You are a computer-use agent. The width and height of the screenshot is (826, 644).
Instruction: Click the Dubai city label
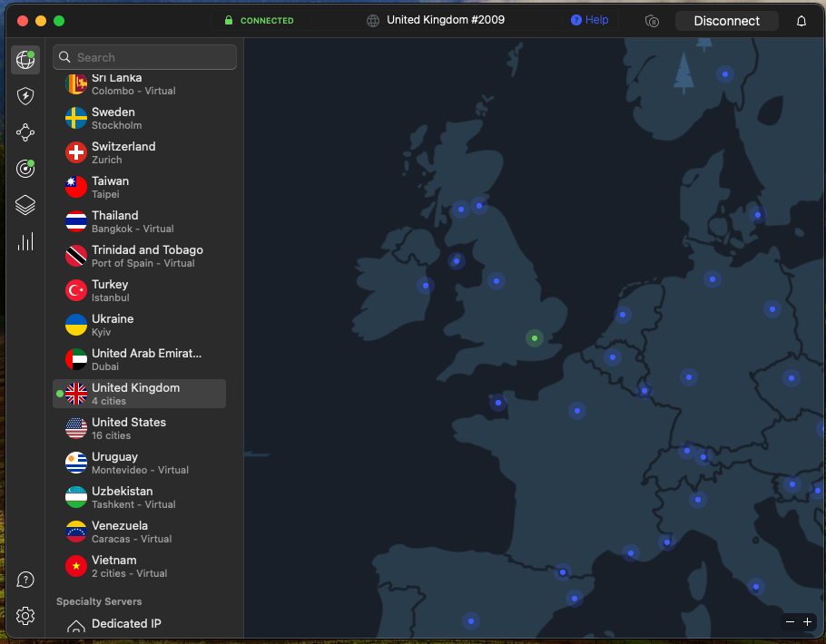pyautogui.click(x=104, y=366)
